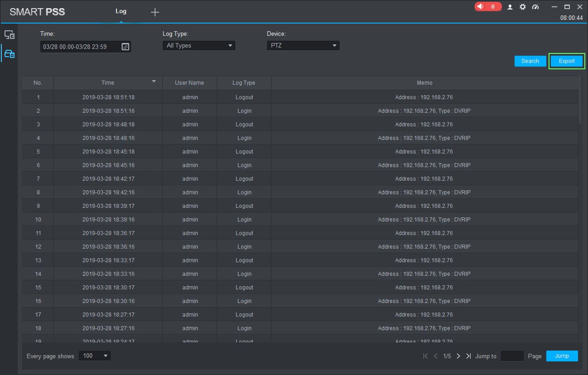The height and width of the screenshot is (375, 588).
Task: Sort by the Memo column header
Action: click(x=425, y=83)
